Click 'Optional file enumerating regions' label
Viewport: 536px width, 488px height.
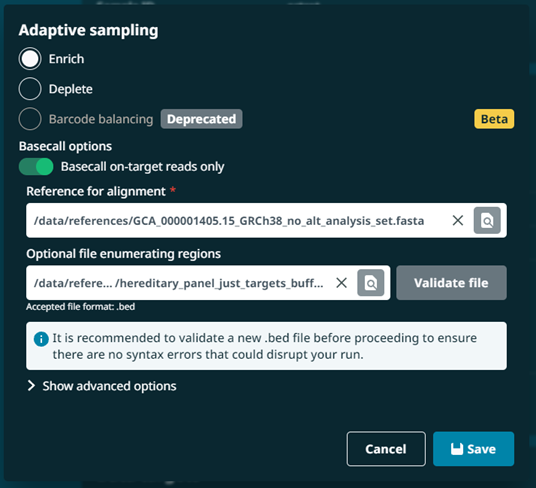point(123,254)
